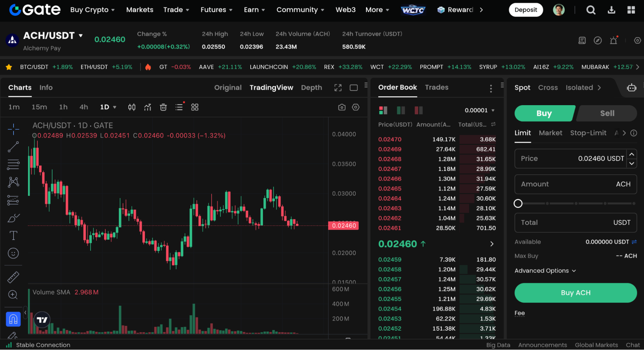Toggle the magnet mode tool

[13, 319]
